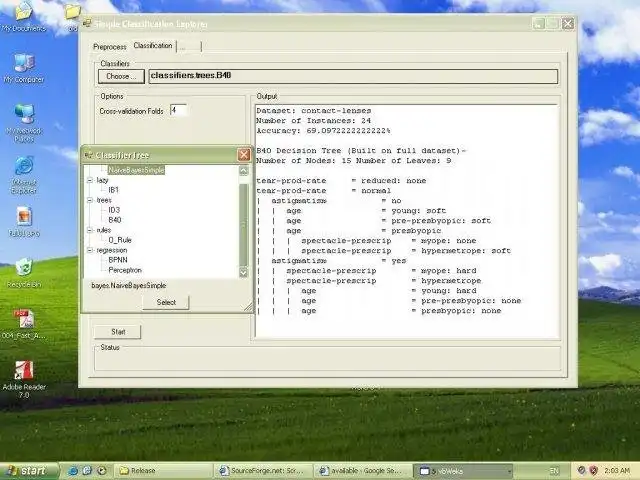The image size is (640, 480).
Task: Click the Cross-validation Folds input box
Action: [x=179, y=111]
